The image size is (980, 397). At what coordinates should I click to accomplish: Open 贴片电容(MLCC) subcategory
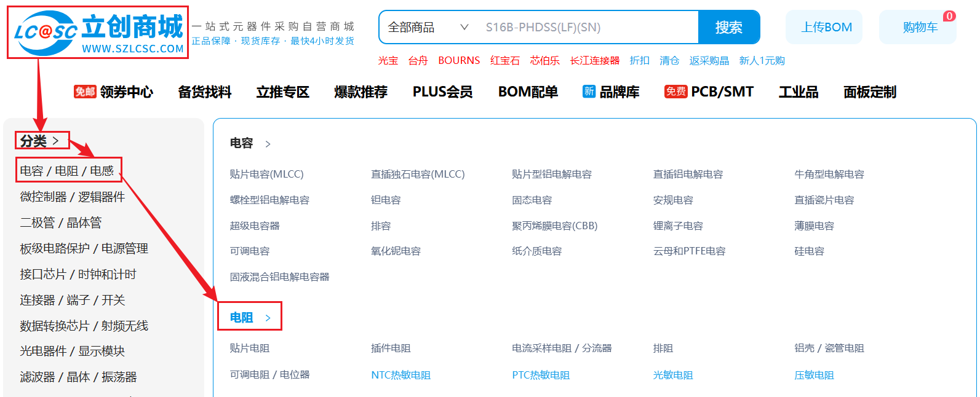pos(267,174)
